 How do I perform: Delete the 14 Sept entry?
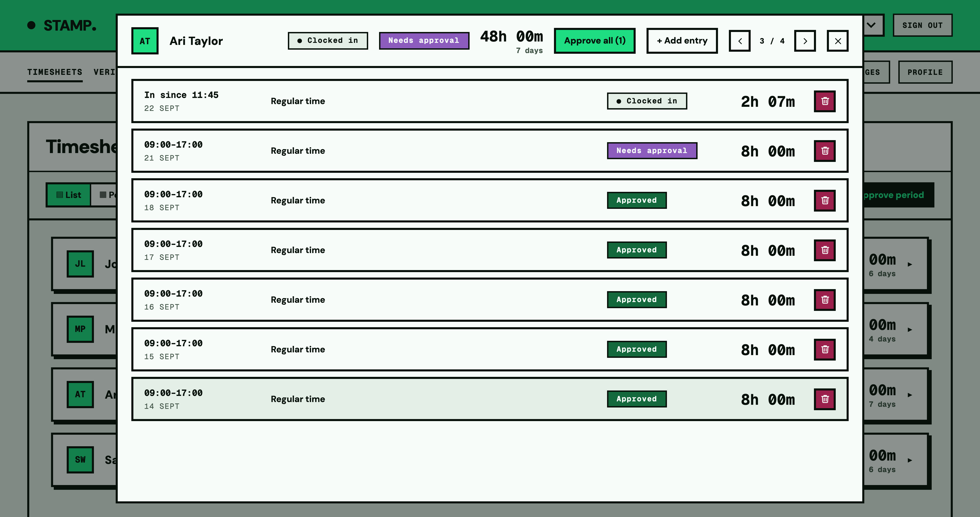pos(824,399)
